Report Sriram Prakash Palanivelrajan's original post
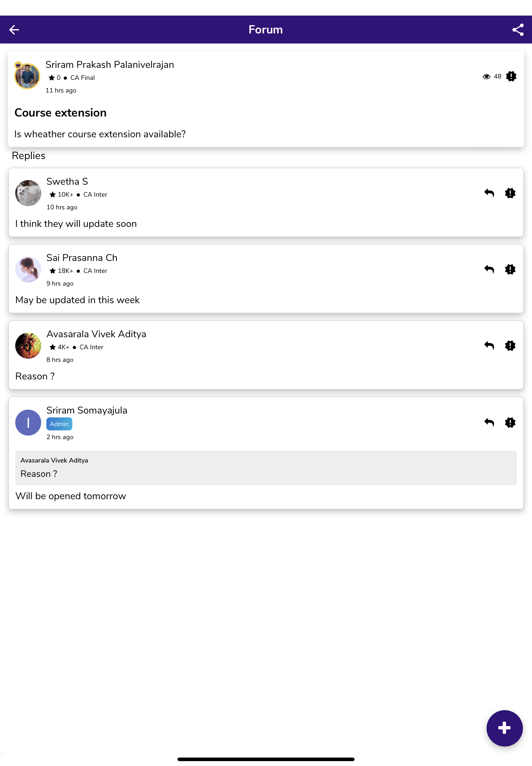Screen dimensions: 532x766 point(511,76)
